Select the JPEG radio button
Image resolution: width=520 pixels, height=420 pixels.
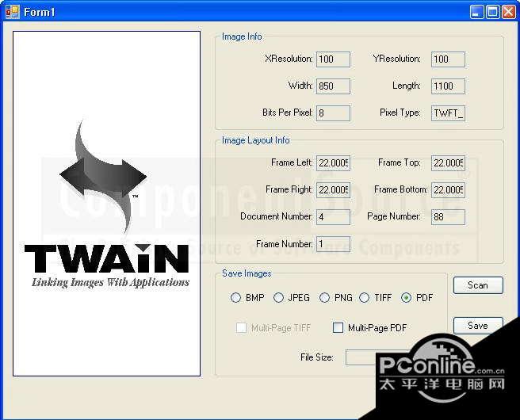pyautogui.click(x=278, y=297)
